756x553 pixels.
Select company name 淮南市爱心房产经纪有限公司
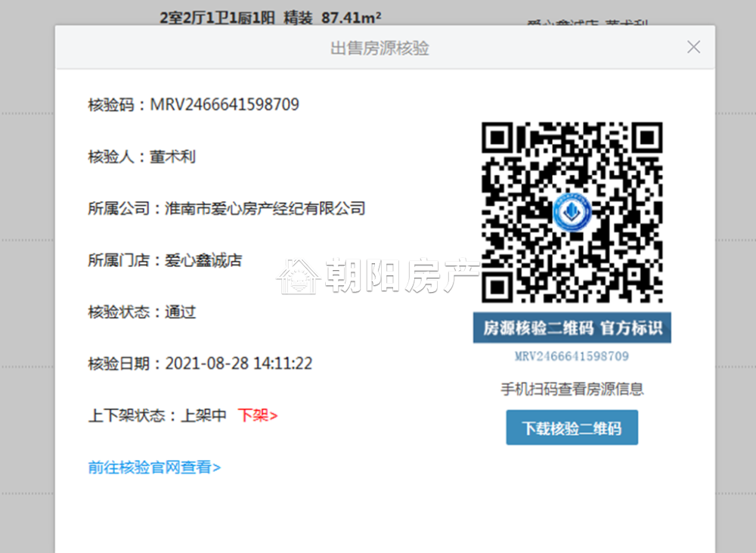[x=265, y=209]
